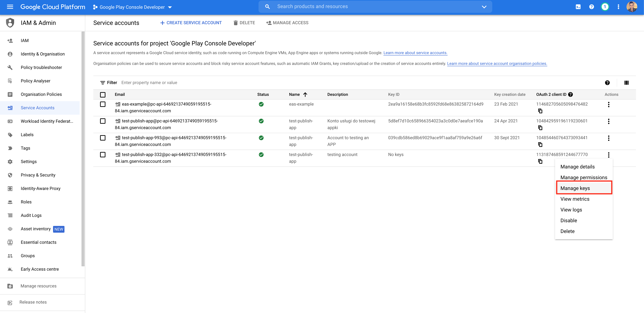
Task: Open Asset inventory in sidebar
Action: click(40, 229)
